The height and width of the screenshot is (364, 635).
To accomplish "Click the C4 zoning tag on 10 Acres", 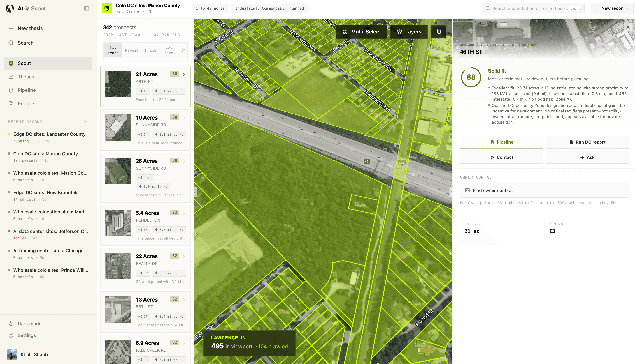I will click(x=143, y=135).
